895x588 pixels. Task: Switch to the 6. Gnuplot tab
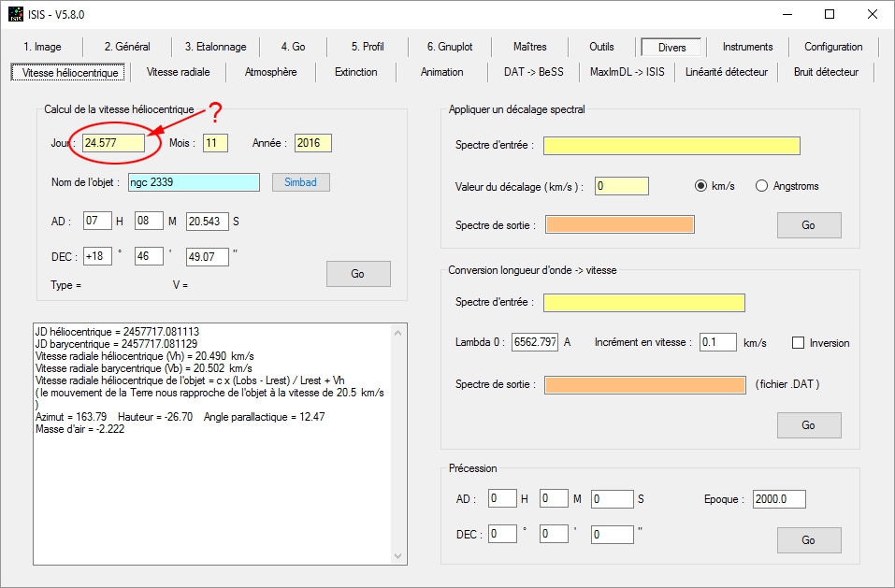coord(450,47)
